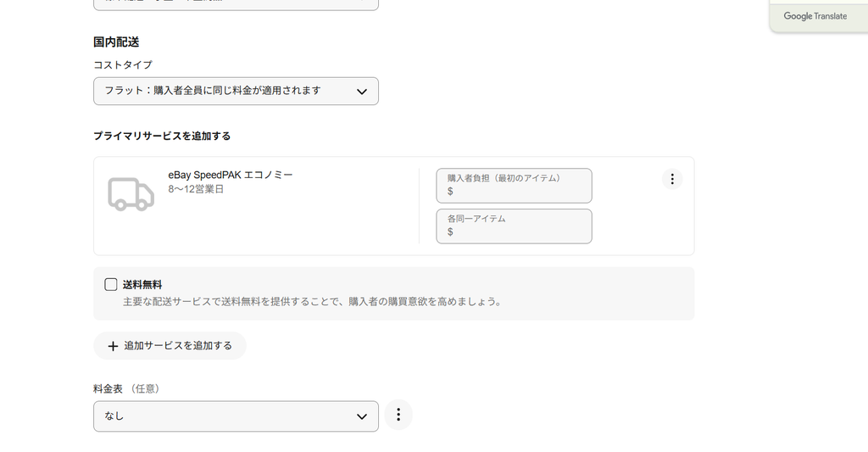The width and height of the screenshot is (868, 452).
Task: Open the eBay SpeedPAK service options menu
Action: point(672,179)
